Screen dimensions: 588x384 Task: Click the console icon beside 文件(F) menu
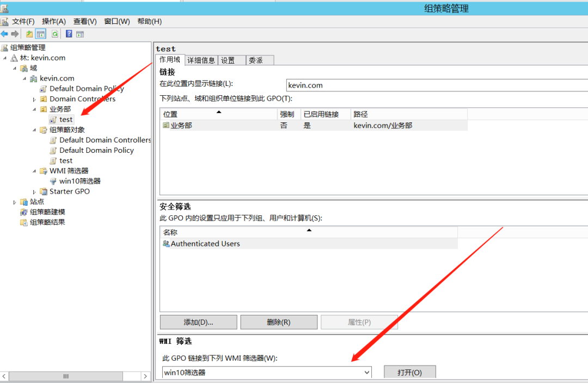(4, 21)
